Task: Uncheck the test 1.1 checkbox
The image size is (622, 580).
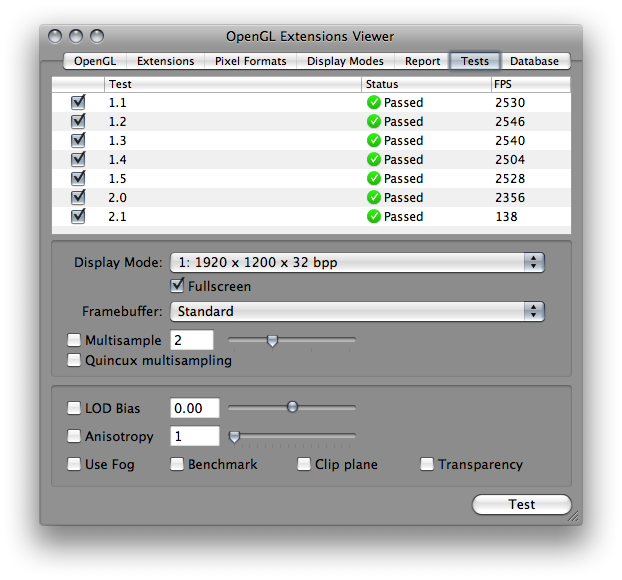Action: 78,102
